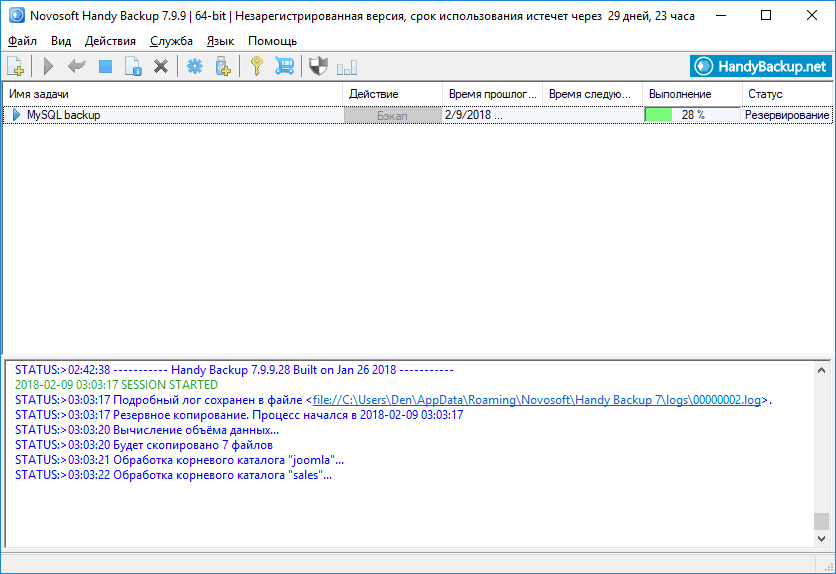
Task: Open settings with the blue gear icon
Action: click(x=195, y=67)
